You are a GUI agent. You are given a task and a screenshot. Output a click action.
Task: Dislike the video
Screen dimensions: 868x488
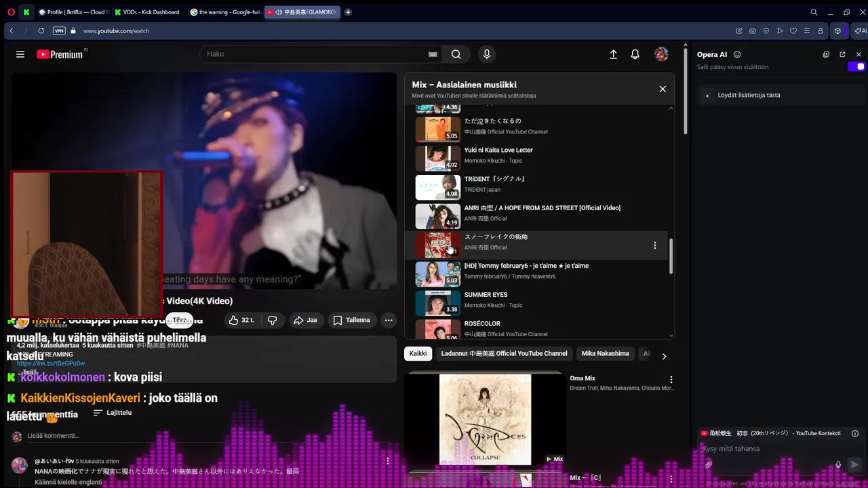273,320
